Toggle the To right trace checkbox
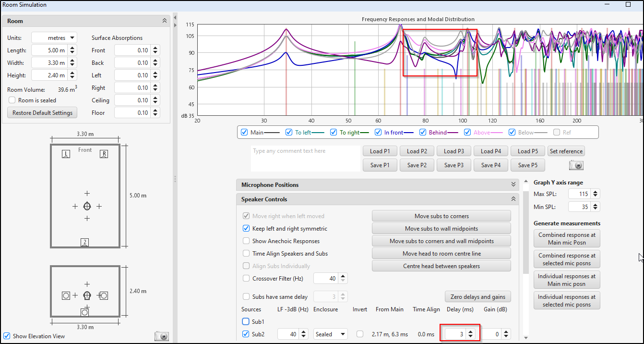 [x=334, y=132]
